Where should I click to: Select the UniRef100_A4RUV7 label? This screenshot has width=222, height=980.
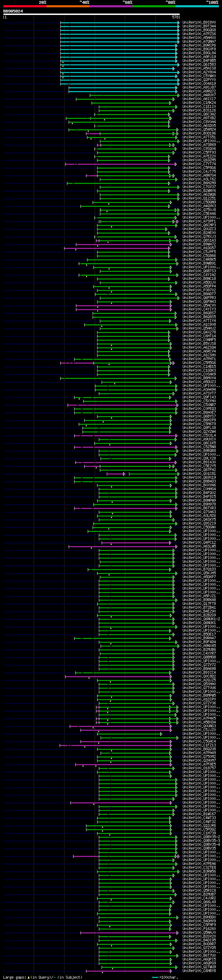point(199,95)
